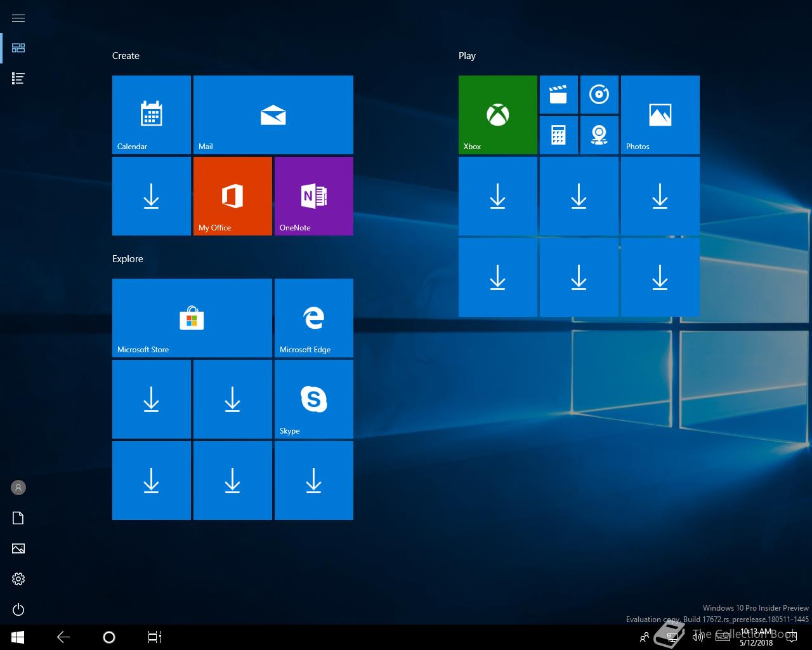
Task: Open the Power options button
Action: (x=18, y=609)
